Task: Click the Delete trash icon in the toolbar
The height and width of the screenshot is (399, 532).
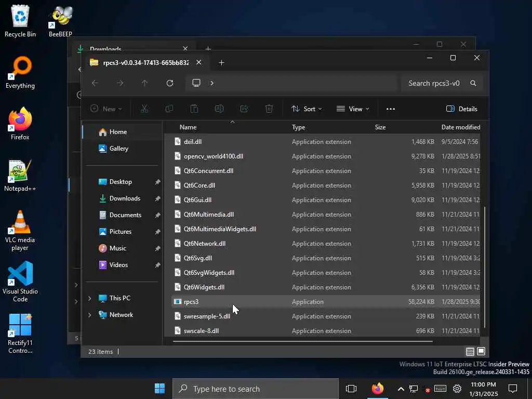Action: 269,109
